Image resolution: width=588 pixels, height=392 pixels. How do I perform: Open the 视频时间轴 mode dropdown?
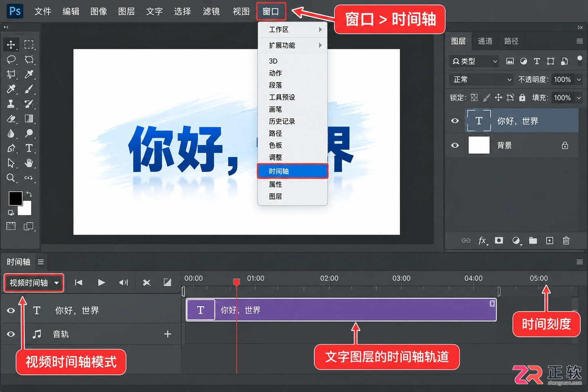34,283
